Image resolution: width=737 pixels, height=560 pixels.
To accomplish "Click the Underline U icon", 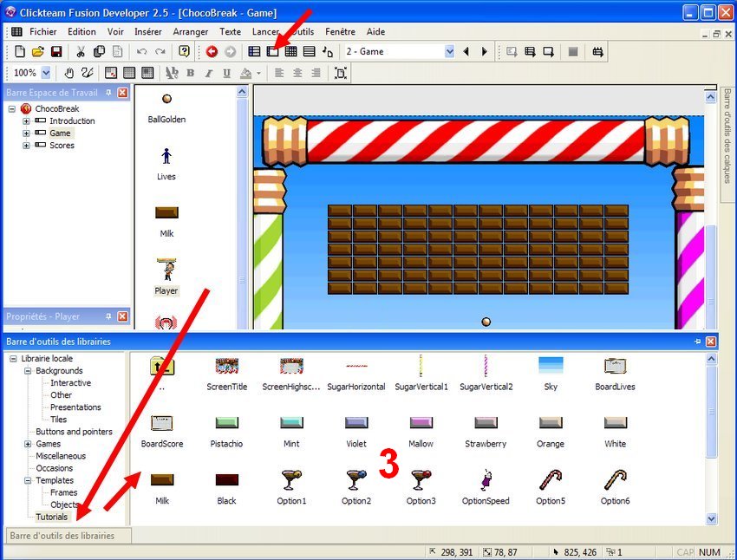I will point(227,73).
